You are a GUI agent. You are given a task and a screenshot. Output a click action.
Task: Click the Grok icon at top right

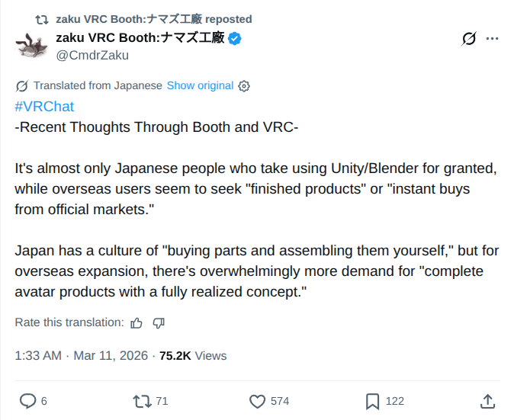point(469,39)
